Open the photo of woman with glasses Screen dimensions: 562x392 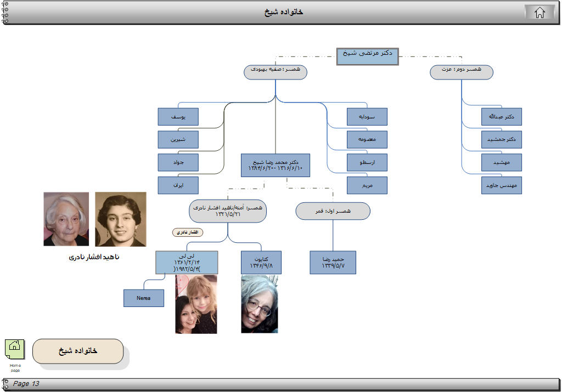(x=259, y=304)
